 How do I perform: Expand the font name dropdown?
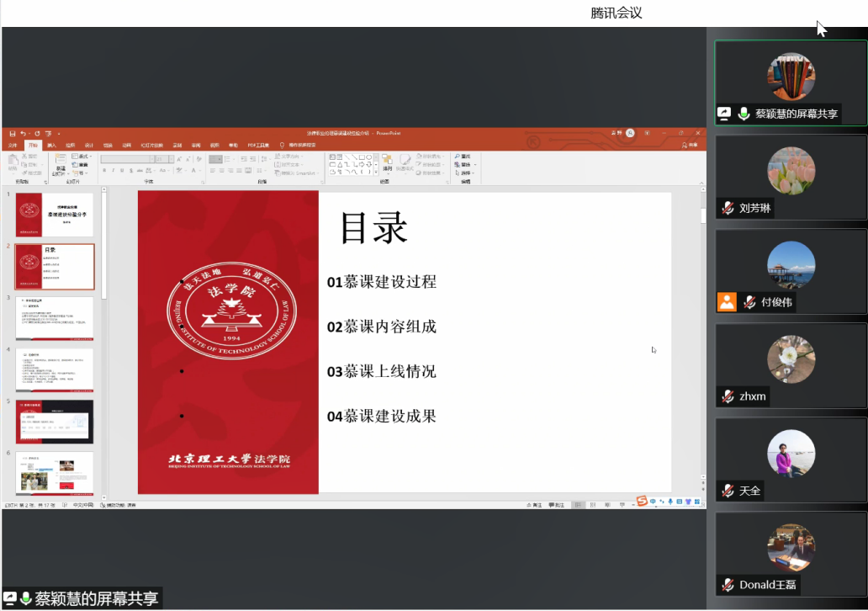151,159
